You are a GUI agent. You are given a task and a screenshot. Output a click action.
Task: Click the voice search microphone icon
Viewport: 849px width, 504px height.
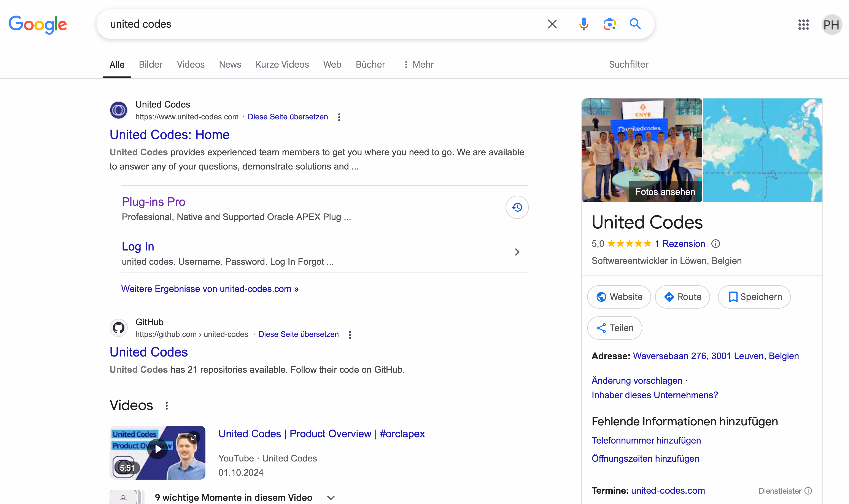click(x=584, y=24)
